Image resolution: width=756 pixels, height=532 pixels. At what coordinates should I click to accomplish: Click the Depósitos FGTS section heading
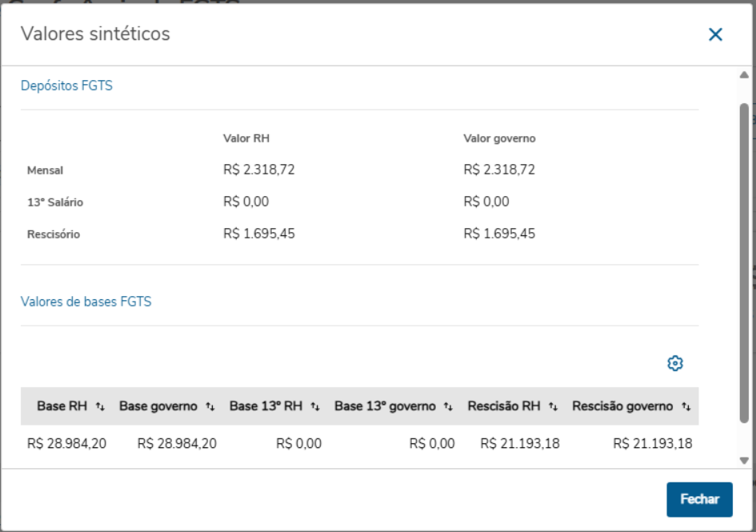[x=66, y=86]
